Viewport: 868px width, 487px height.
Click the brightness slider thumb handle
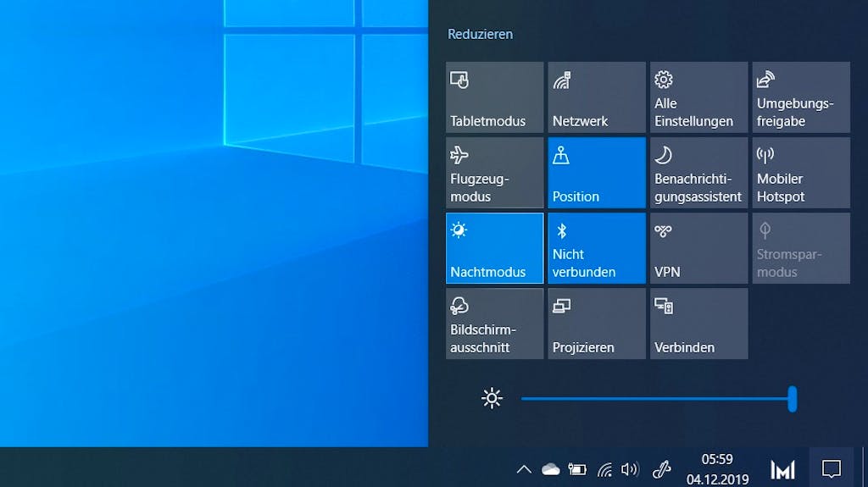point(793,399)
